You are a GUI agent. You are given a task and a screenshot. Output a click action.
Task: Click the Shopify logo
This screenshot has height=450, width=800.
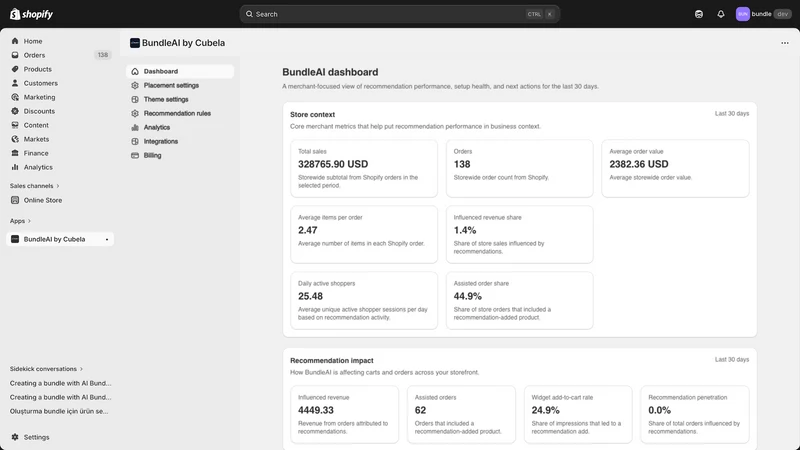click(31, 14)
